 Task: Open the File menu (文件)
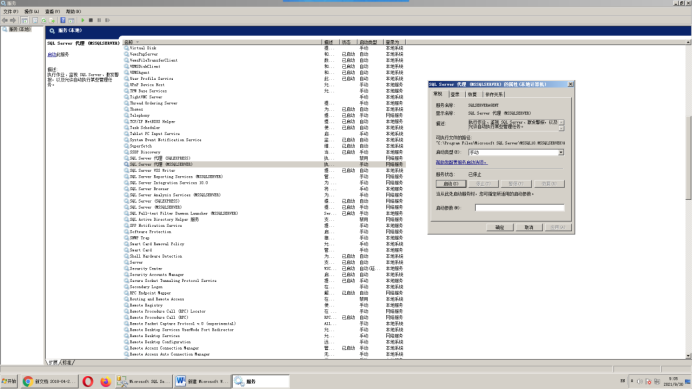coord(11,11)
